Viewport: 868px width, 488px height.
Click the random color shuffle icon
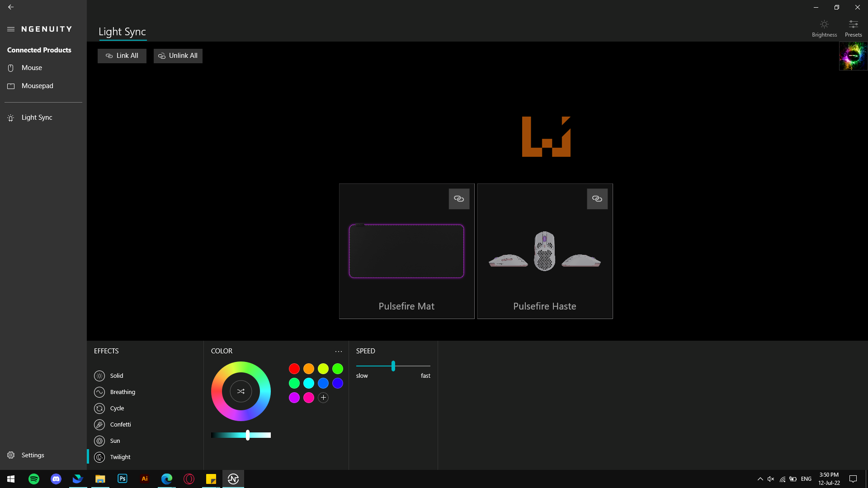tap(241, 391)
